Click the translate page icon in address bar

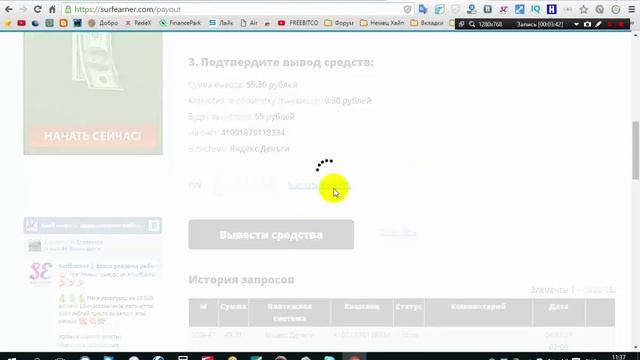(x=423, y=9)
